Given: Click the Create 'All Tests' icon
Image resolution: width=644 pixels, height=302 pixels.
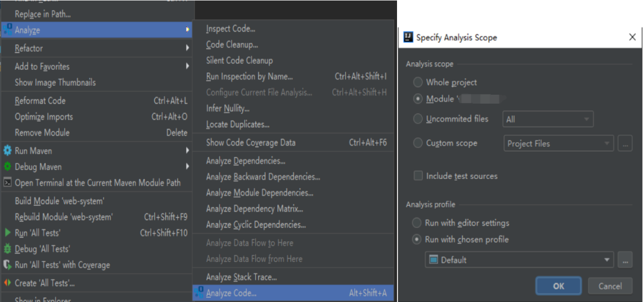Looking at the screenshot, I should click(x=8, y=283).
